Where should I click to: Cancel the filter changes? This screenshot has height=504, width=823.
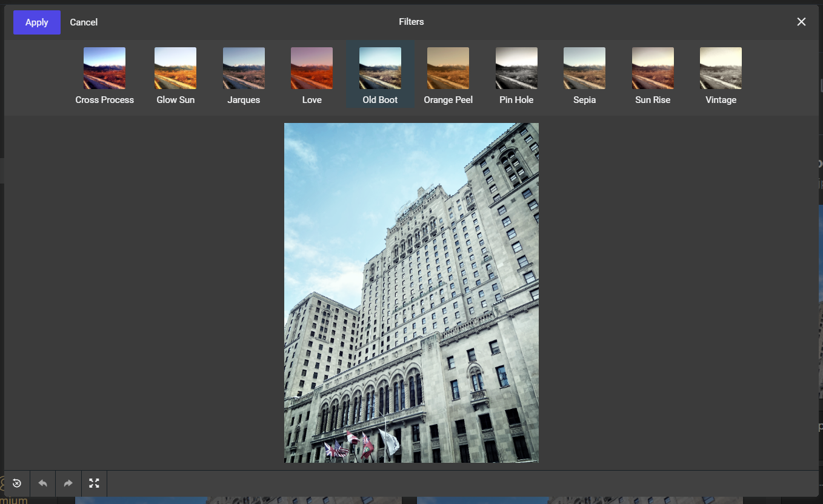[84, 22]
